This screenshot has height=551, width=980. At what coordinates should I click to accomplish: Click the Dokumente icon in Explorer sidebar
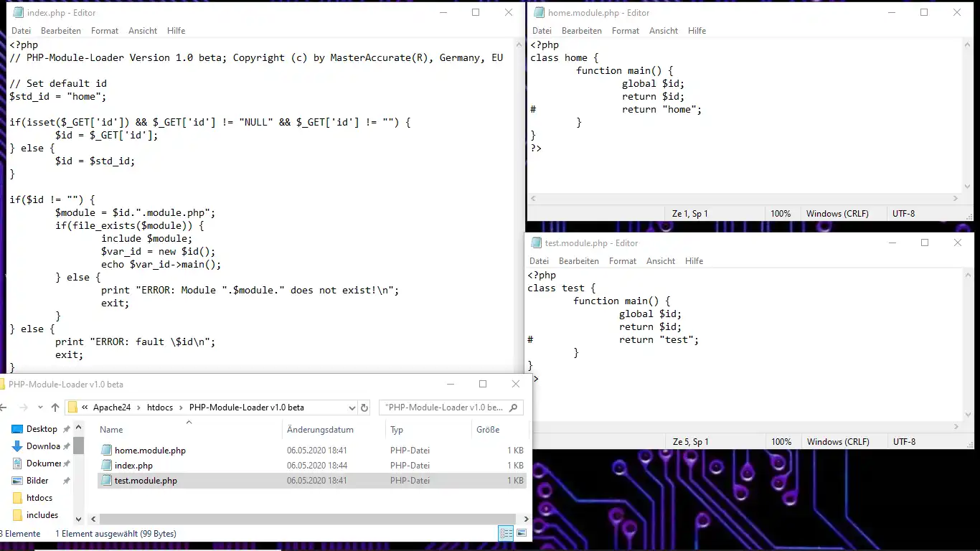pyautogui.click(x=17, y=463)
